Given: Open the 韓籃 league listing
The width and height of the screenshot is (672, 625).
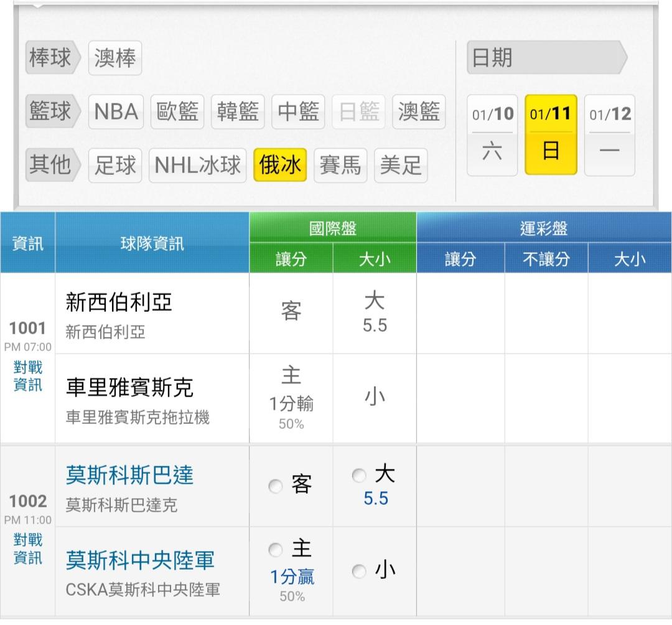Looking at the screenshot, I should tap(238, 112).
